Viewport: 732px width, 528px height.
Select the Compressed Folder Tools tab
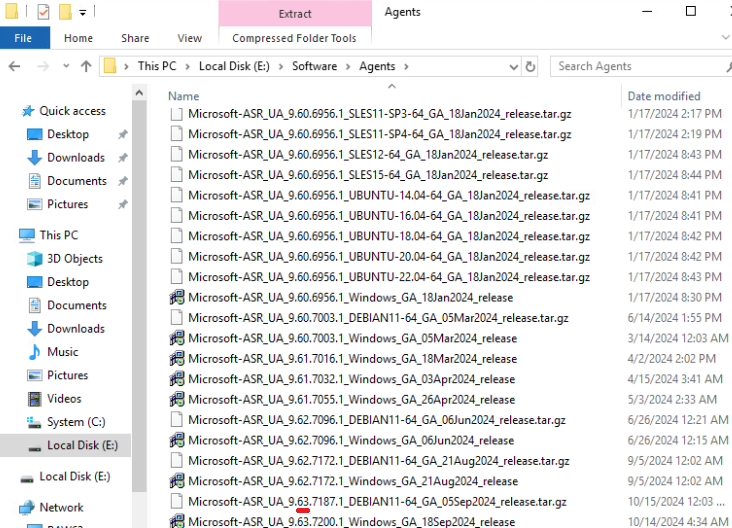click(x=294, y=38)
